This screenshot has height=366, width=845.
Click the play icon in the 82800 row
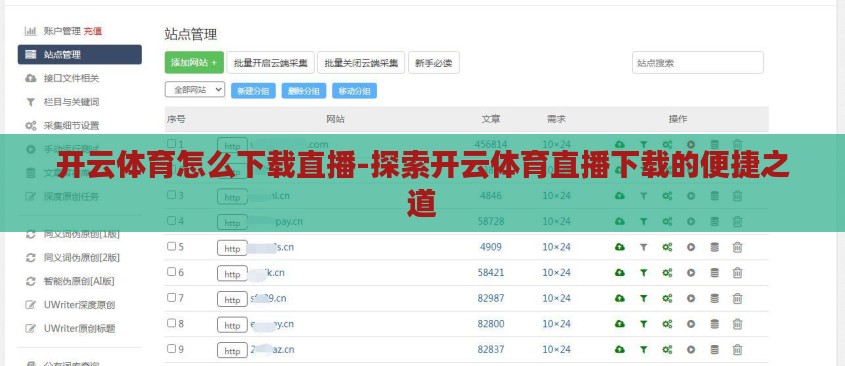click(691, 324)
